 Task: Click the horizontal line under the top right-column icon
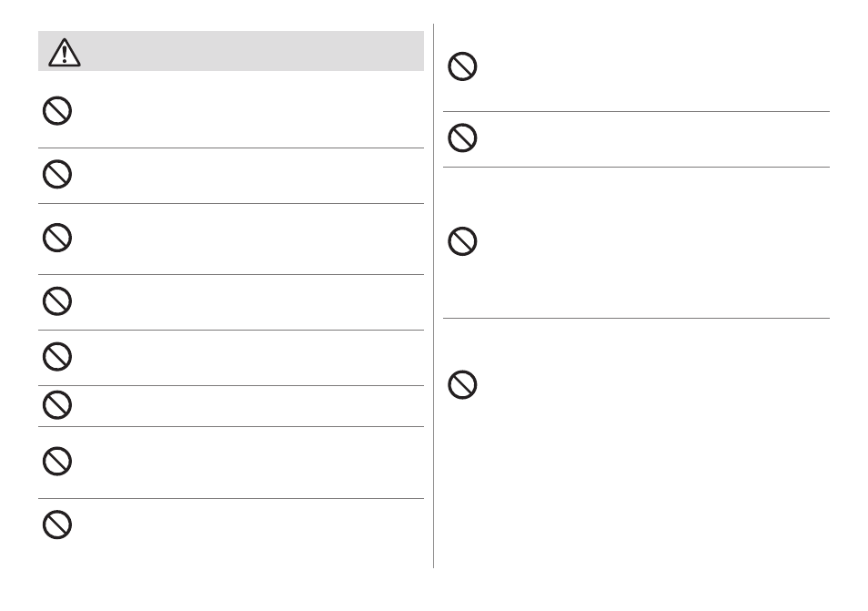point(636,111)
